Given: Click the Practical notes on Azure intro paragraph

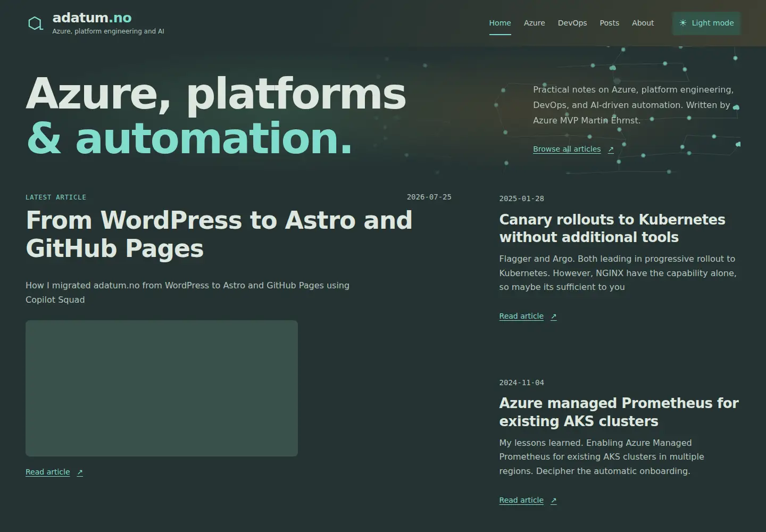Looking at the screenshot, I should point(634,105).
